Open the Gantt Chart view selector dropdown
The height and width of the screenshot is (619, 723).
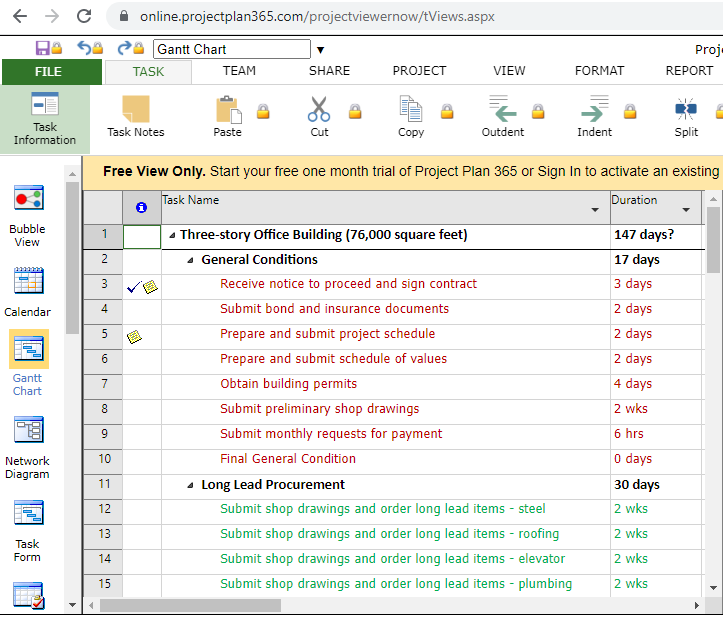[x=320, y=50]
